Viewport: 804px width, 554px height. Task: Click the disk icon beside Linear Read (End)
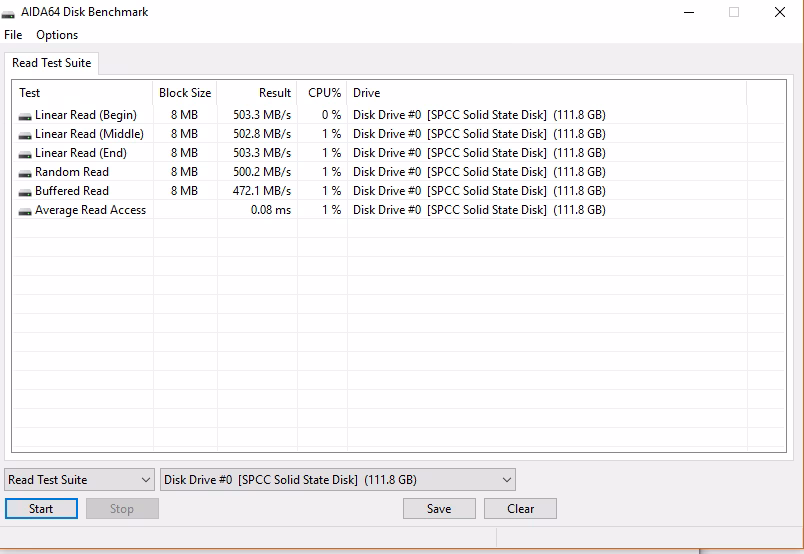25,154
